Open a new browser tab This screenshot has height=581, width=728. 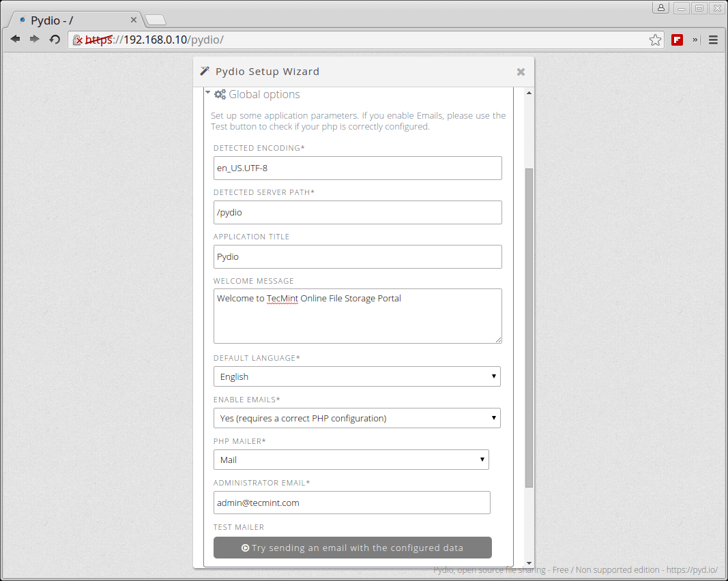pos(156,20)
